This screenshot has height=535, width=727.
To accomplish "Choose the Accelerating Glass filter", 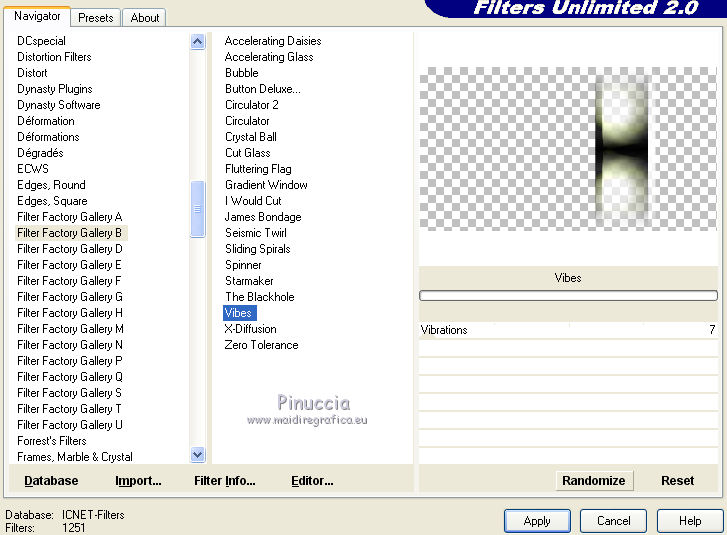I will click(269, 57).
